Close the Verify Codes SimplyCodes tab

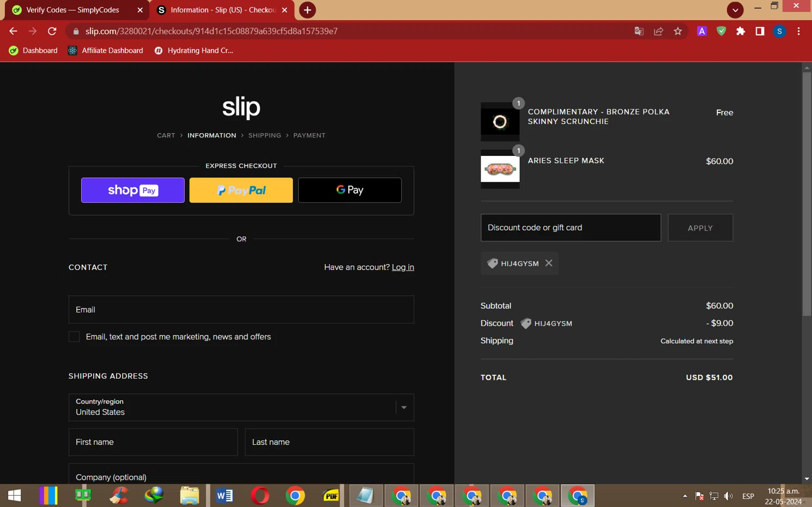pos(140,10)
